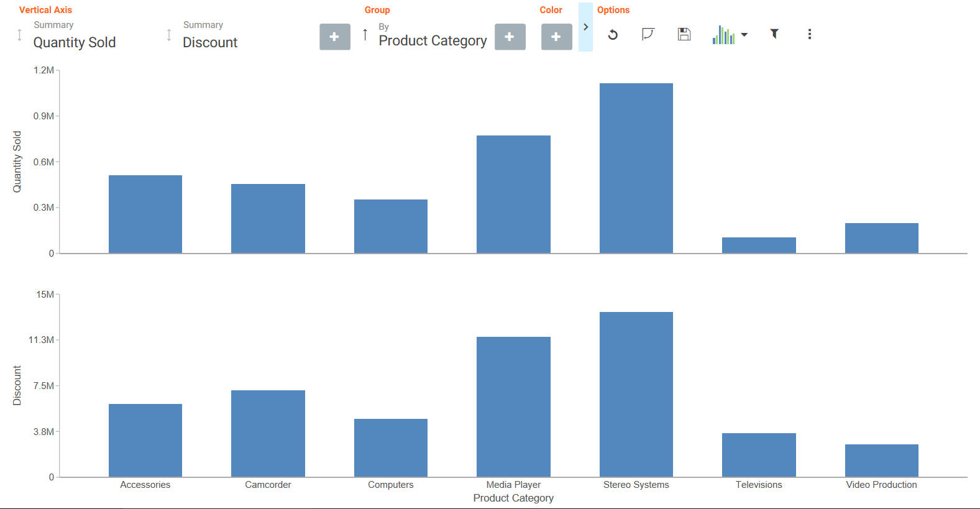Click the Stereo Systems bar in Quantity Sold chart

tap(636, 168)
